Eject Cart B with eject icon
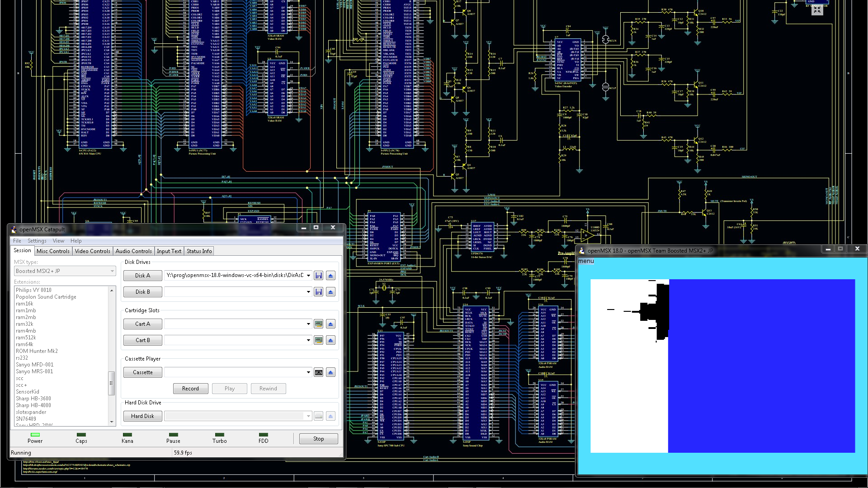 (330, 340)
